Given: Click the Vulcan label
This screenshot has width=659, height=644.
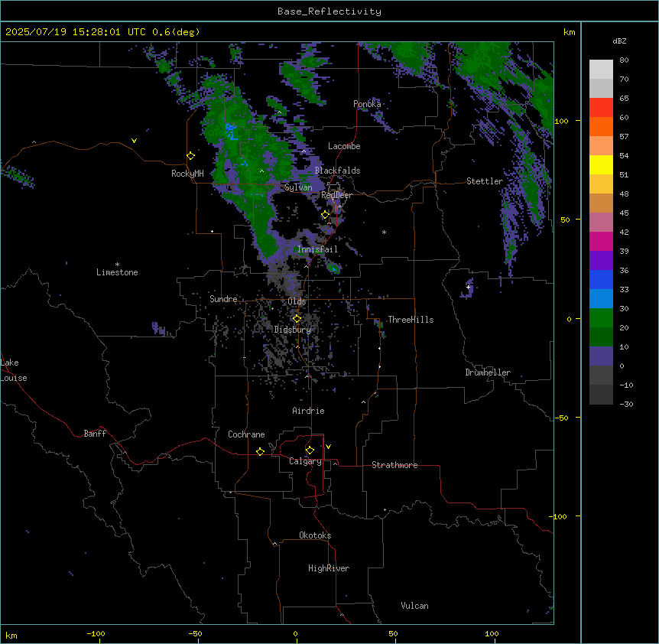Looking at the screenshot, I should click(415, 606).
